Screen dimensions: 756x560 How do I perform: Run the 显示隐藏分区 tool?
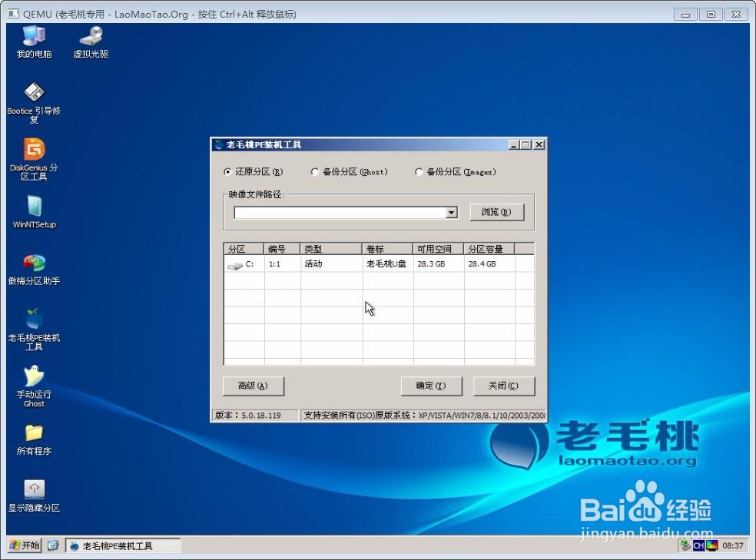33,492
